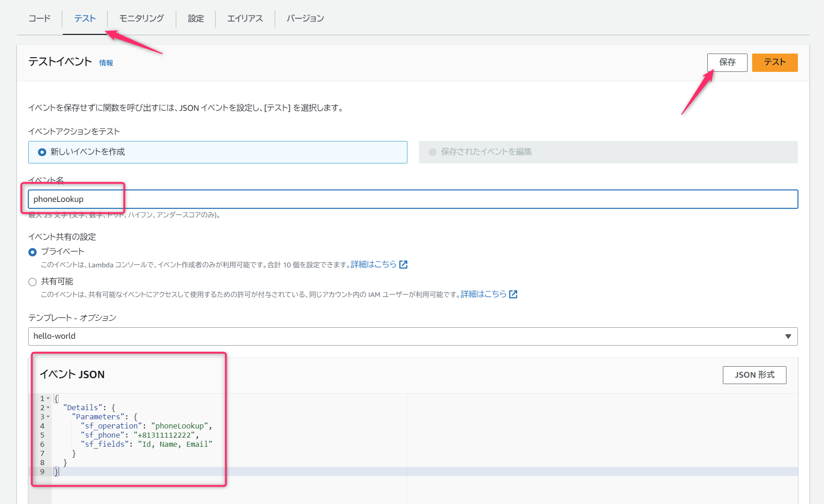
Task: Expand the hello-world template dropdown
Action: click(413, 336)
